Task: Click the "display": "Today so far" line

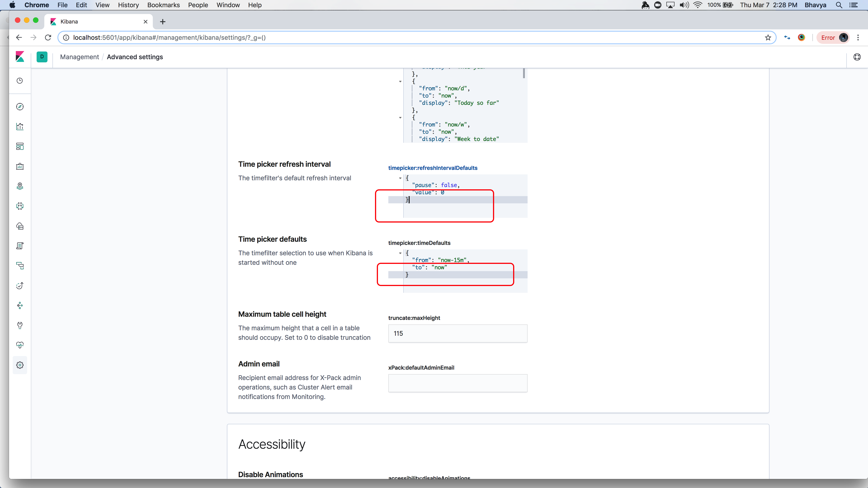Action: pyautogui.click(x=459, y=103)
